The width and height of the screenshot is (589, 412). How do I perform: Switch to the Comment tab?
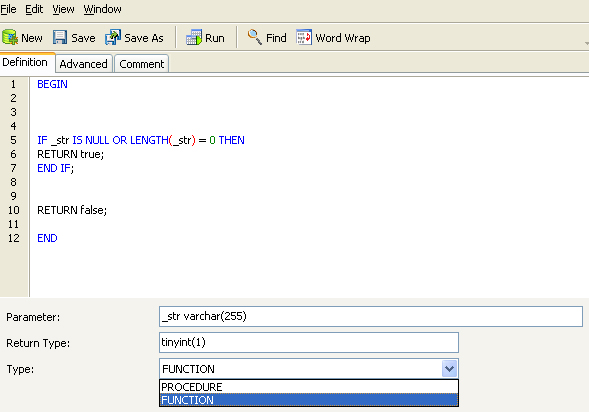[142, 64]
